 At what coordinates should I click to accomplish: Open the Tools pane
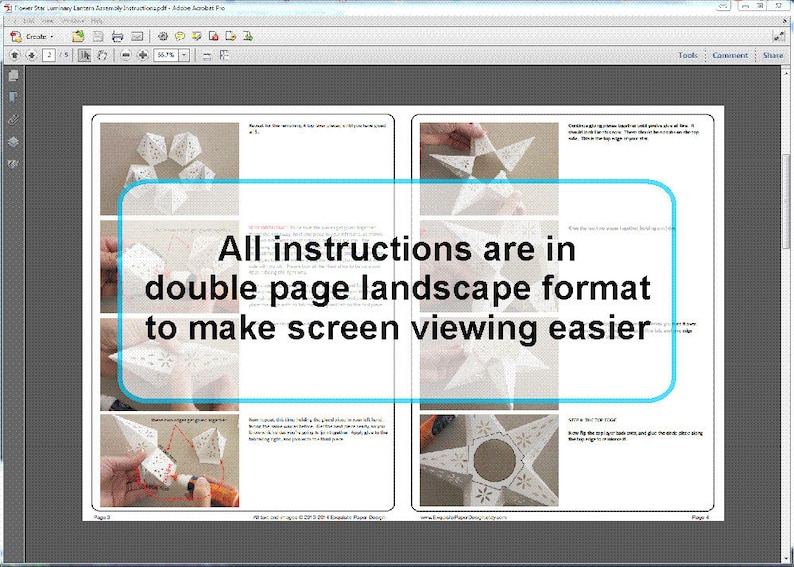pos(688,55)
